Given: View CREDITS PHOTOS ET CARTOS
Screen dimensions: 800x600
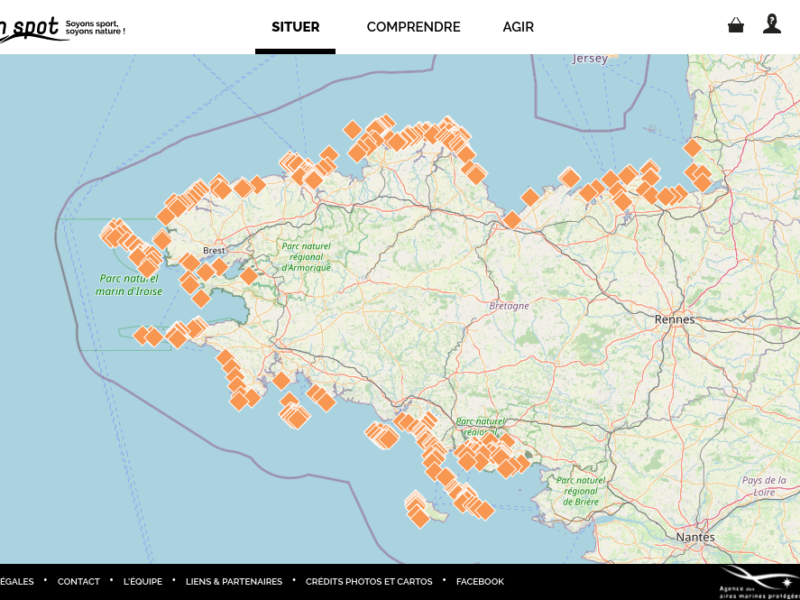Looking at the screenshot, I should [x=369, y=581].
